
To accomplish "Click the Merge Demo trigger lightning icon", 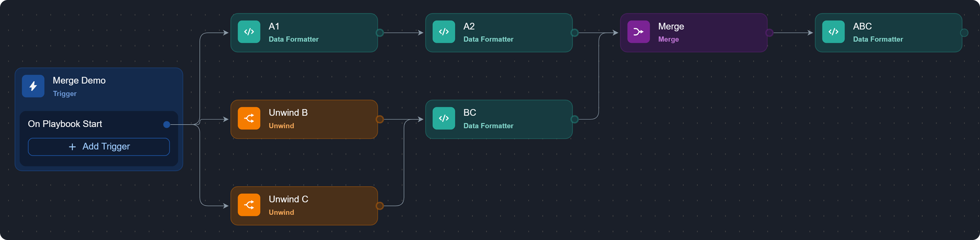I will tap(33, 86).
